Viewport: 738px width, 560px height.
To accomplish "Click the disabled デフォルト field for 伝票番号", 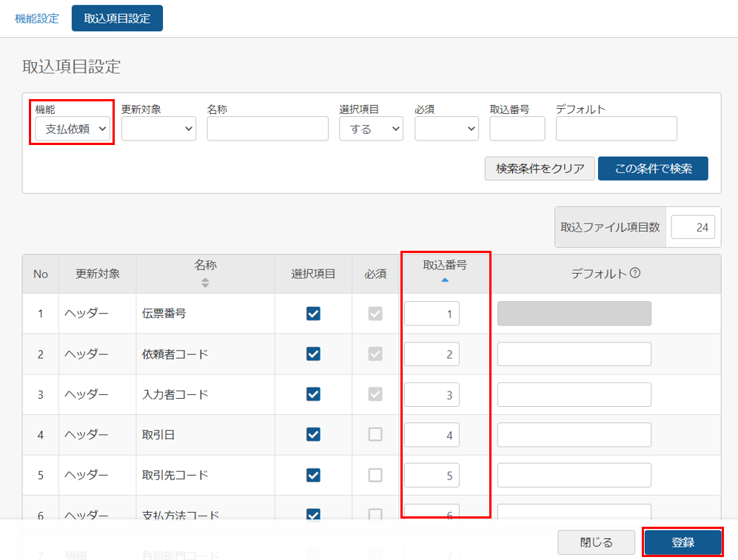I will [574, 314].
